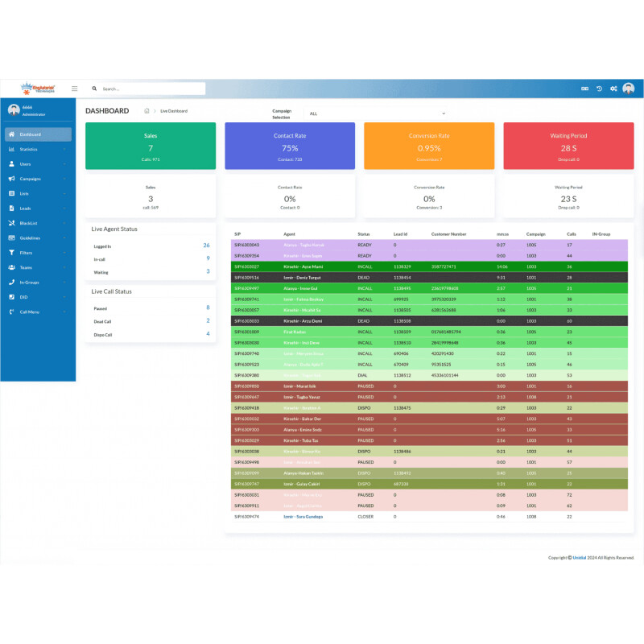The width and height of the screenshot is (644, 644).
Task: Click the home icon in breadcrumb
Action: (147, 110)
